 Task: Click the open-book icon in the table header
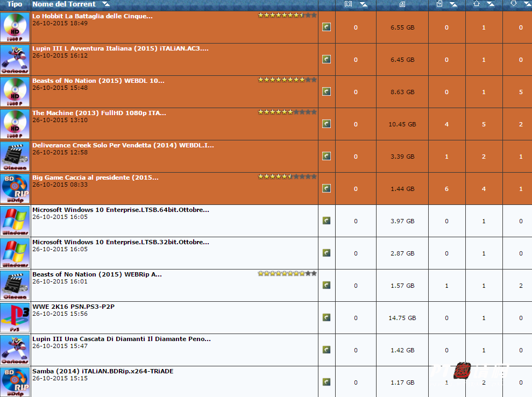click(348, 4)
